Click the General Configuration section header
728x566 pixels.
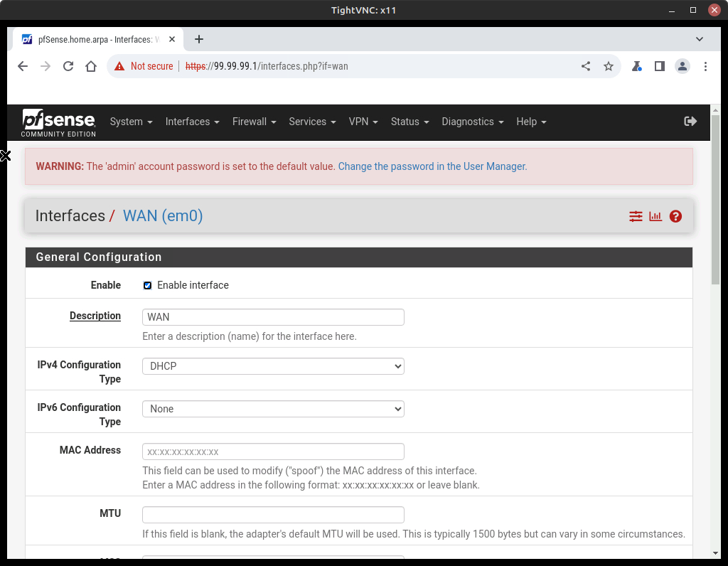[x=359, y=257]
